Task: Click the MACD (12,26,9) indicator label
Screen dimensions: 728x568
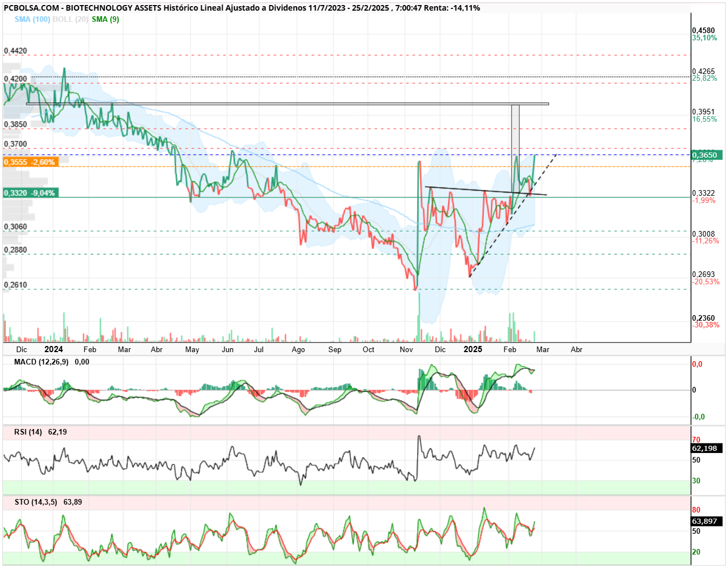Action: pos(41,362)
